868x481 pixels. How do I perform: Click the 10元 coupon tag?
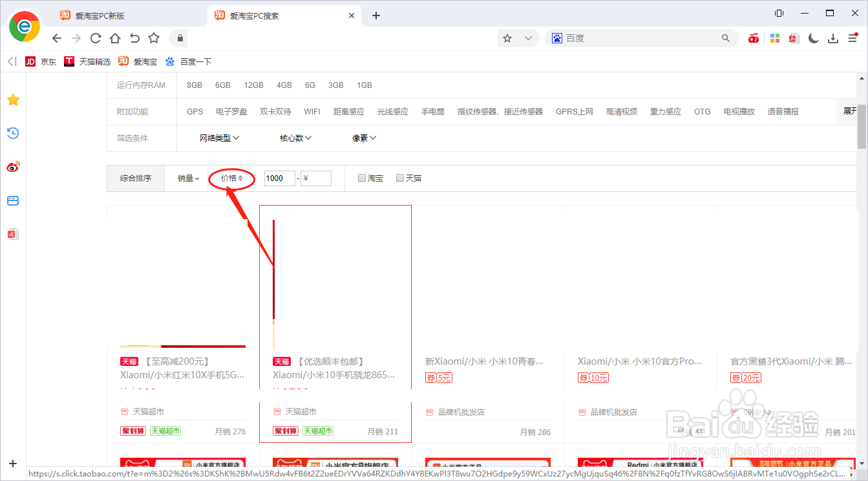tap(593, 378)
